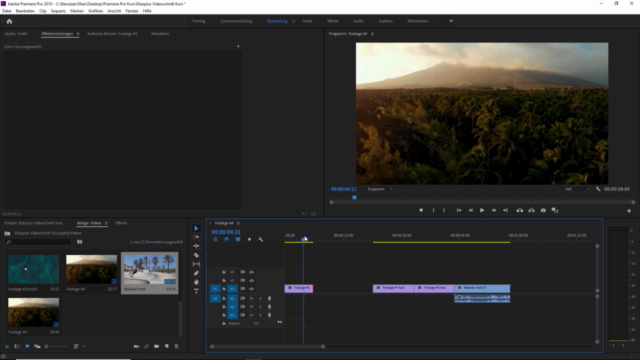Add a marker in Program Monitor

click(x=421, y=210)
